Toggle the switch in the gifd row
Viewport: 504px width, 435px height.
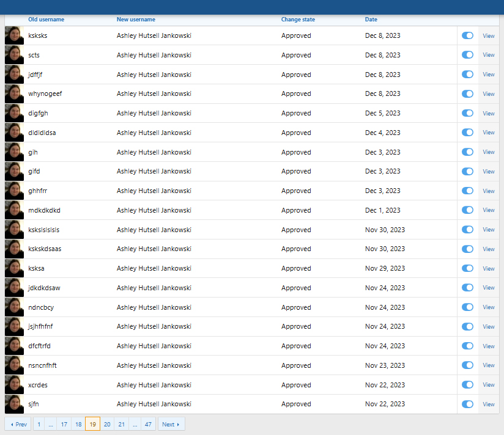(467, 172)
